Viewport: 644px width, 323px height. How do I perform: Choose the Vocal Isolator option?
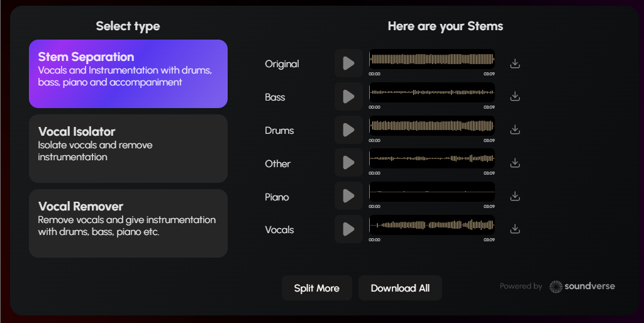click(x=128, y=148)
